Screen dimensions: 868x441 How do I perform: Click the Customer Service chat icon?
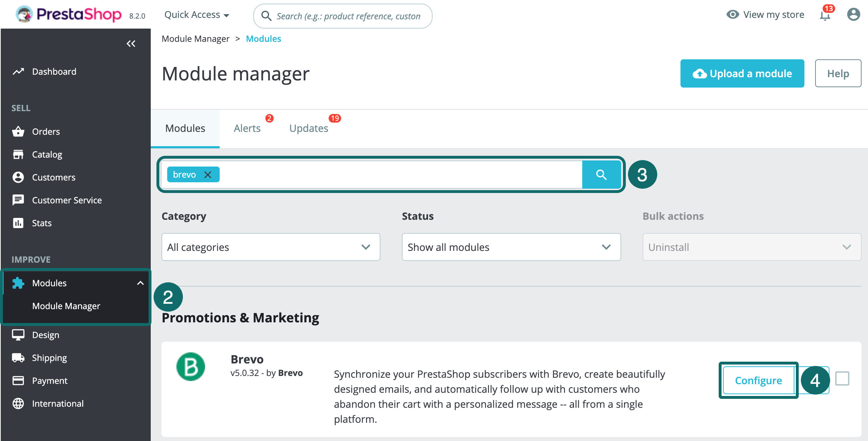(x=18, y=200)
